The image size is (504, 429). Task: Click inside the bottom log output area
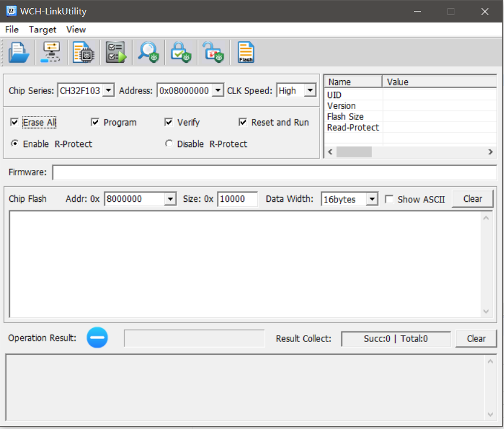pyautogui.click(x=245, y=387)
